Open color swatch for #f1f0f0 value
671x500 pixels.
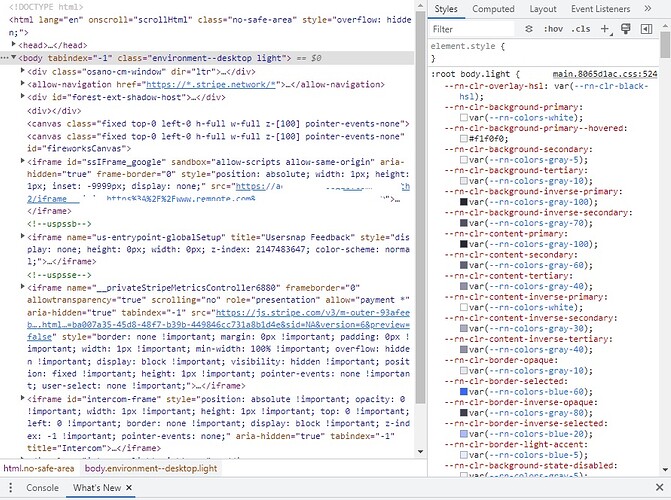(463, 139)
